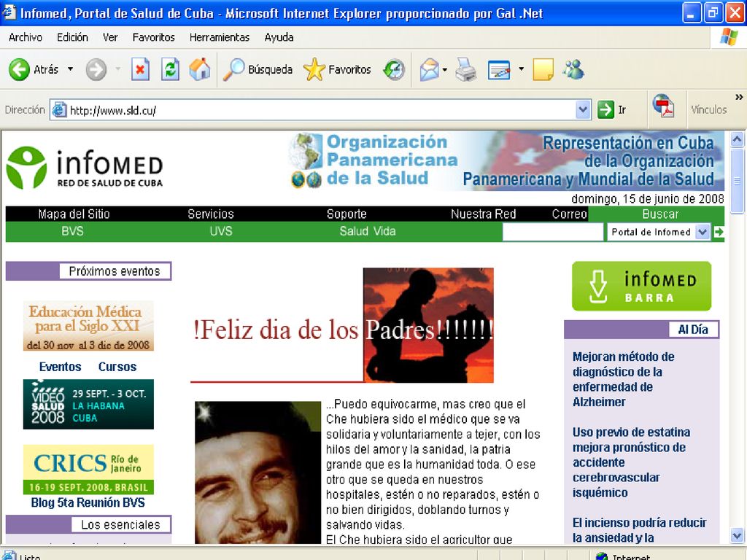Click the vertical scrollbar up arrow

click(737, 139)
